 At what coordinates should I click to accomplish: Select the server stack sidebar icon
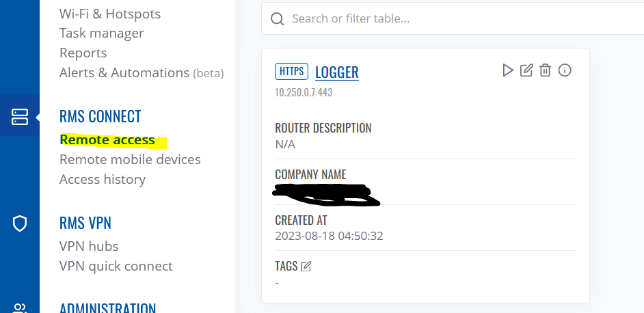coord(20,117)
